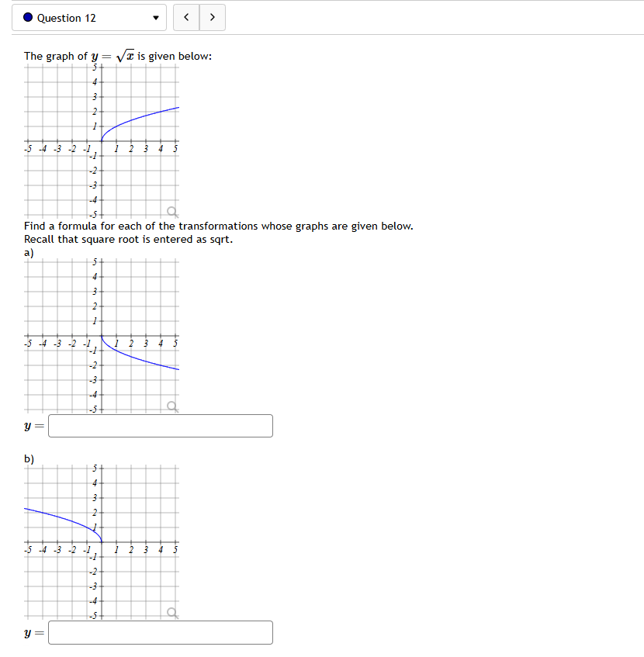Click the answer box for part a)
Image resolution: width=644 pixels, height=657 pixels.
tap(160, 425)
